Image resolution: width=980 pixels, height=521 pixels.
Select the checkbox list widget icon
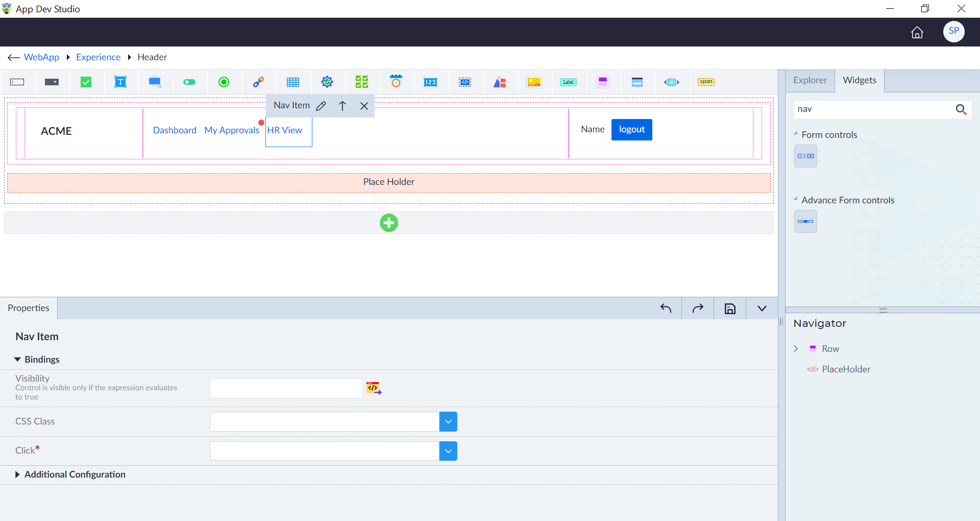coord(362,82)
